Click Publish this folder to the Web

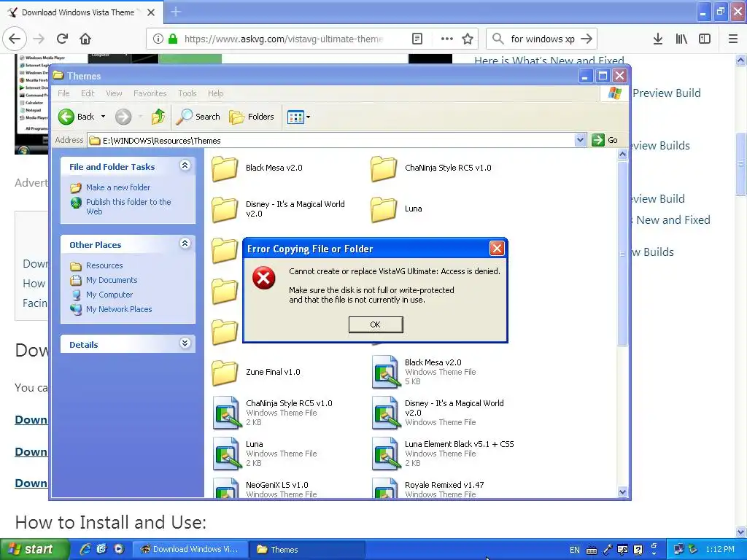(x=128, y=206)
